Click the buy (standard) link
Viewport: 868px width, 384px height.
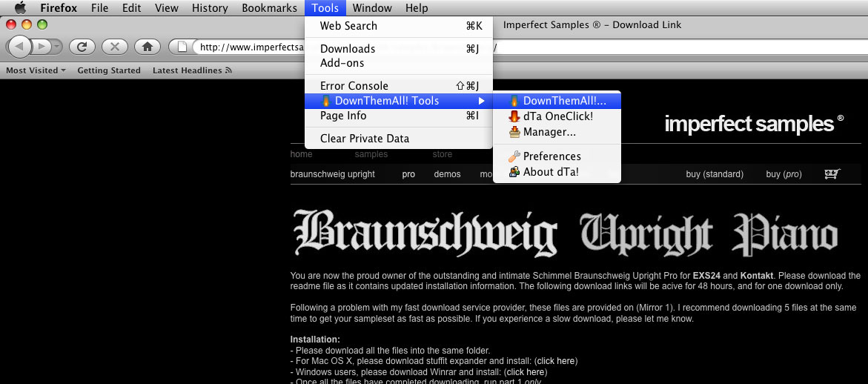715,173
